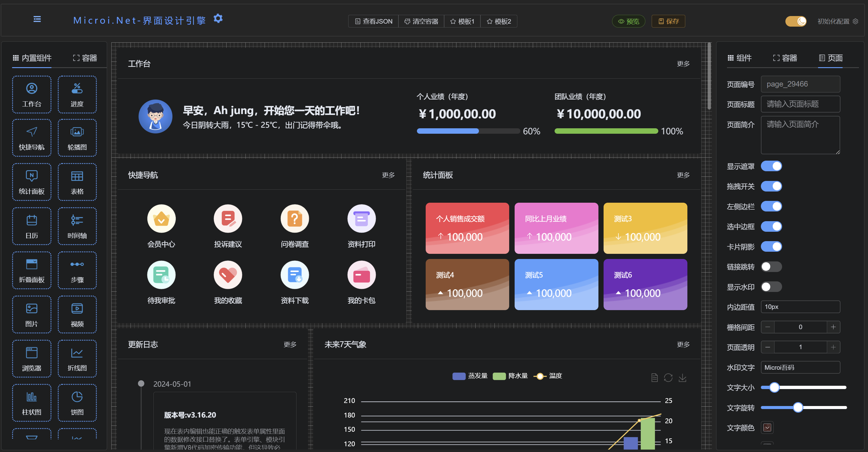868x452 pixels.
Task: Select the 时间轴 timeline component
Action: [77, 226]
